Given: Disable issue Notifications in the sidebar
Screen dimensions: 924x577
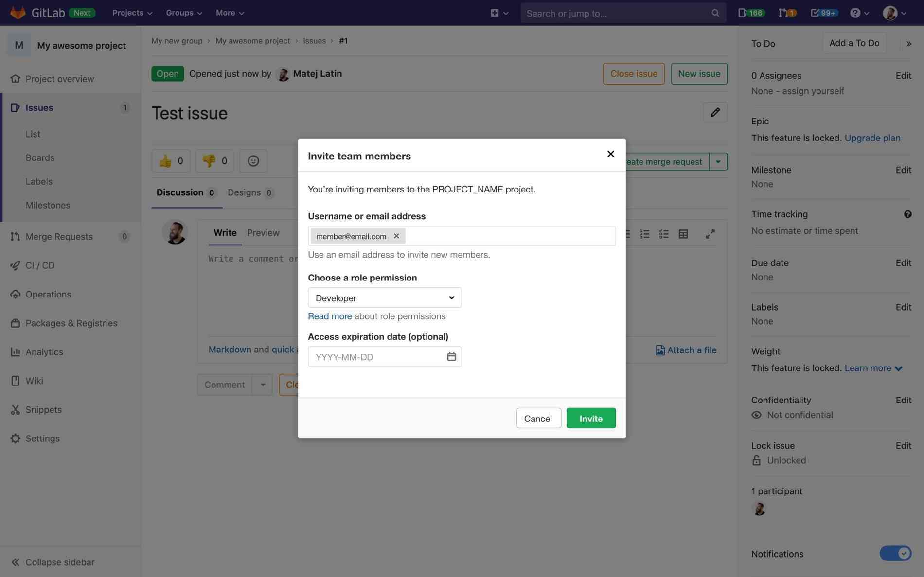Looking at the screenshot, I should tap(895, 553).
